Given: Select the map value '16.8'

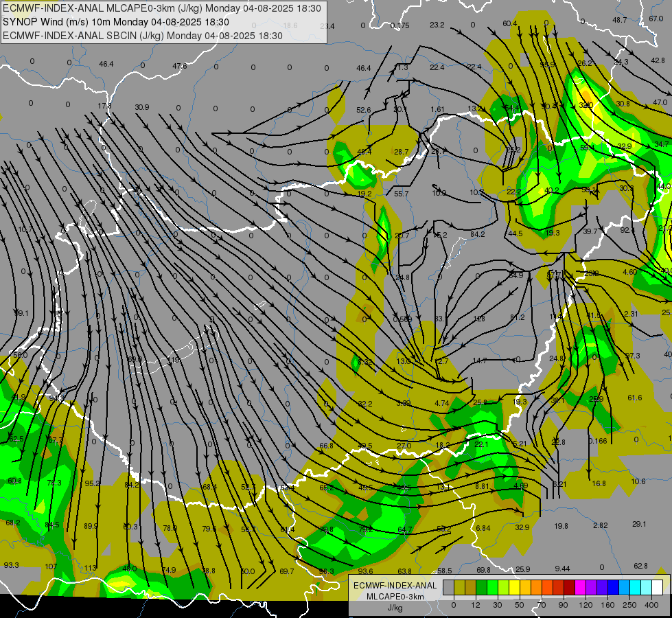Looking at the screenshot, I should [x=599, y=484].
